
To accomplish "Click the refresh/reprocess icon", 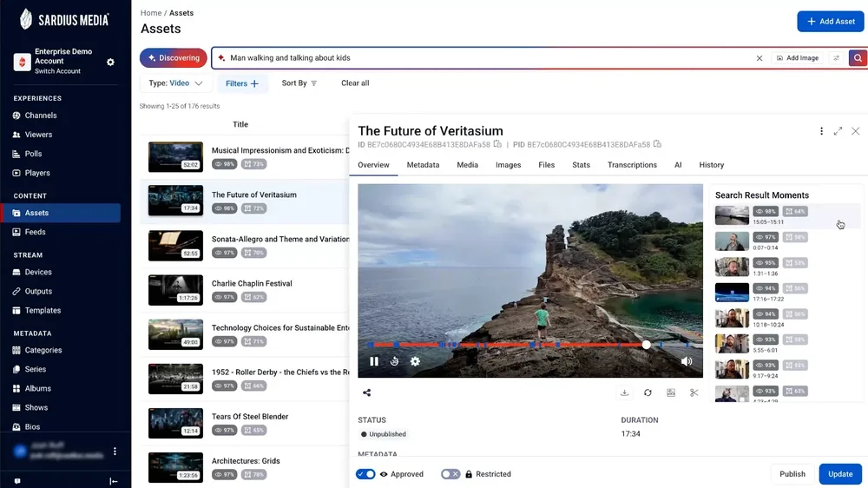I will (x=648, y=392).
